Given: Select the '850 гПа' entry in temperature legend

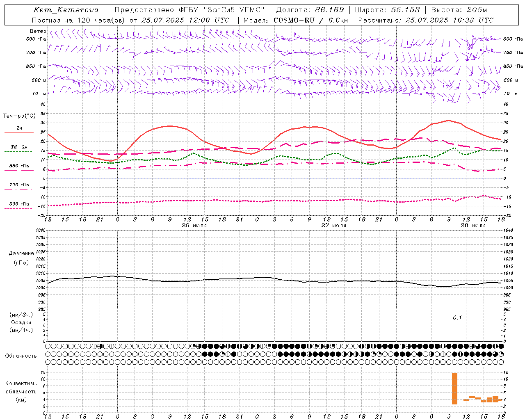Looking at the screenshot, I should point(19,166).
